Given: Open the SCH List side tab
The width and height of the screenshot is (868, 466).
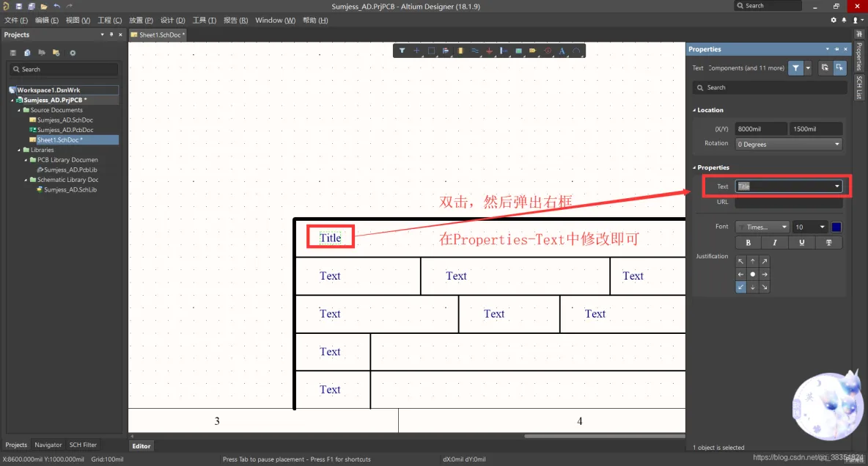Looking at the screenshot, I should [x=859, y=87].
